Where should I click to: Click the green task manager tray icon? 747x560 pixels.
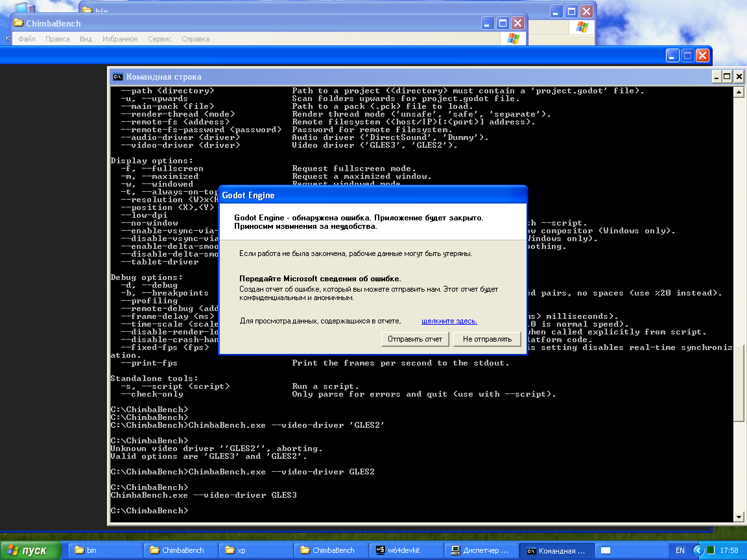[710, 550]
